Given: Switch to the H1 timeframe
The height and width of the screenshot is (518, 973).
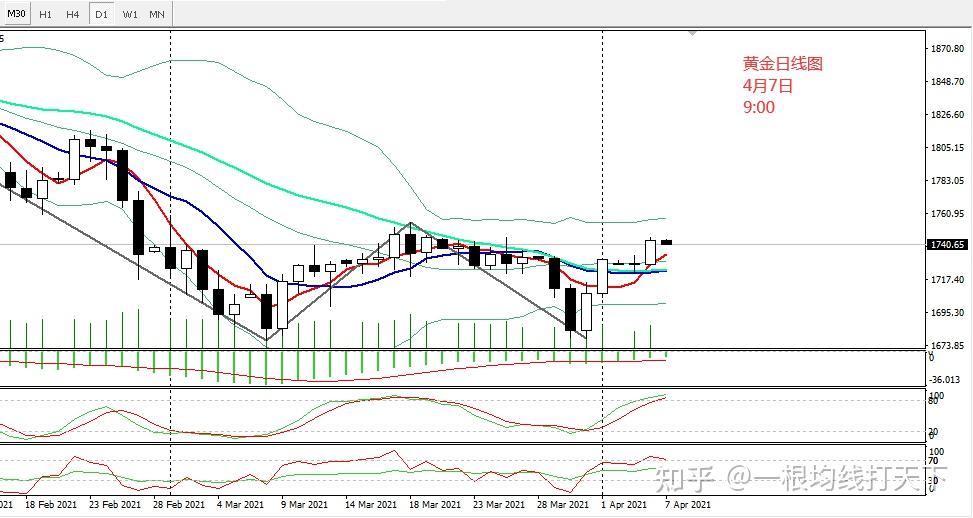Looking at the screenshot, I should pos(45,14).
